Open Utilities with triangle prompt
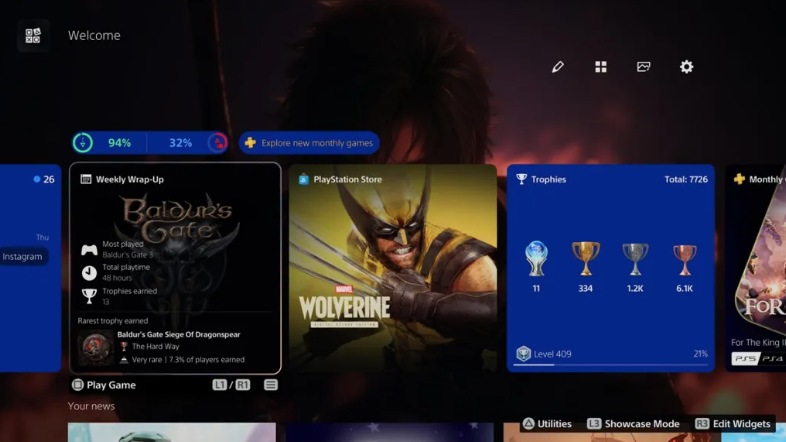The height and width of the screenshot is (442, 786). 547,424
